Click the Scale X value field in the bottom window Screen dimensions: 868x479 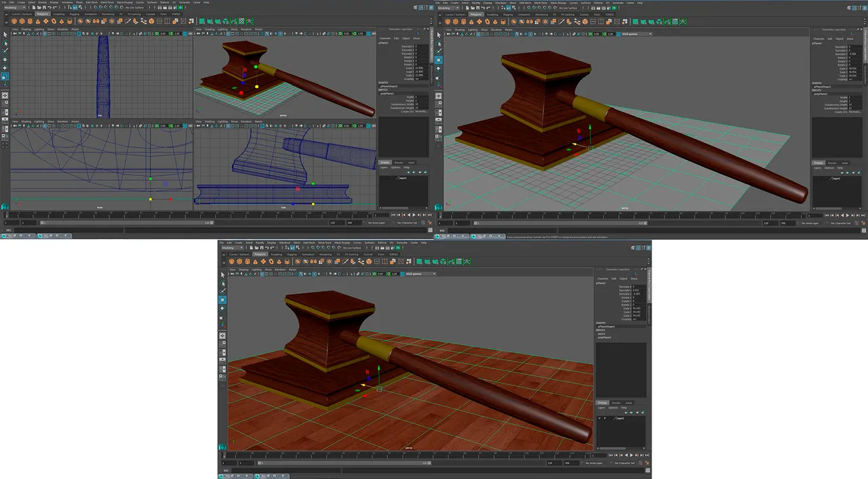[x=639, y=308]
